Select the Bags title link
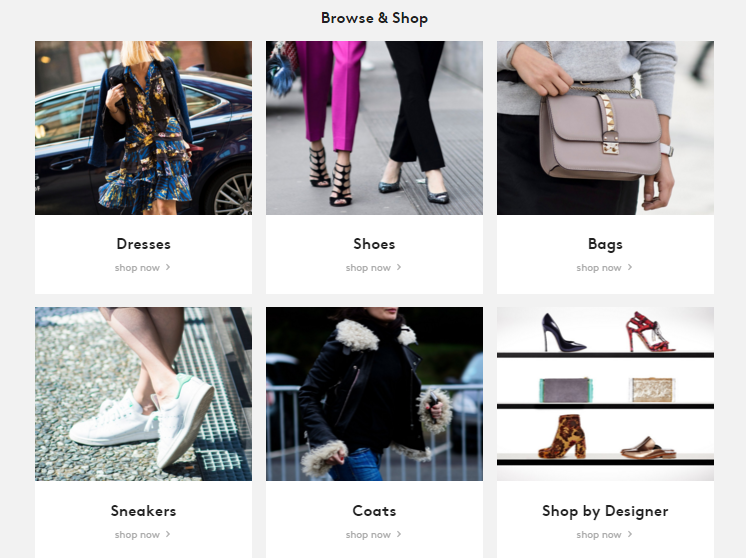 click(605, 245)
